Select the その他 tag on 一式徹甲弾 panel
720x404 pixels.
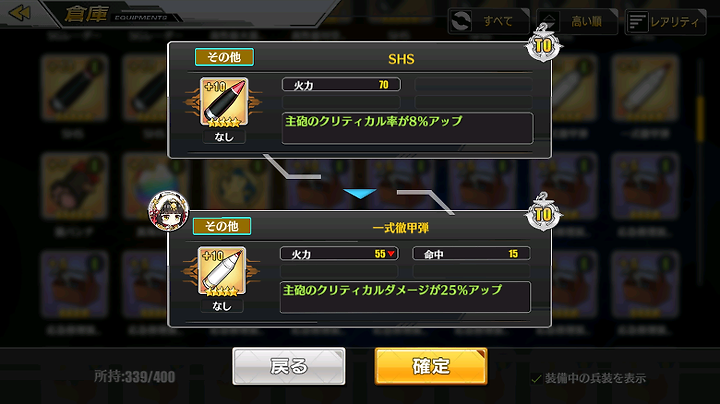tap(222, 226)
